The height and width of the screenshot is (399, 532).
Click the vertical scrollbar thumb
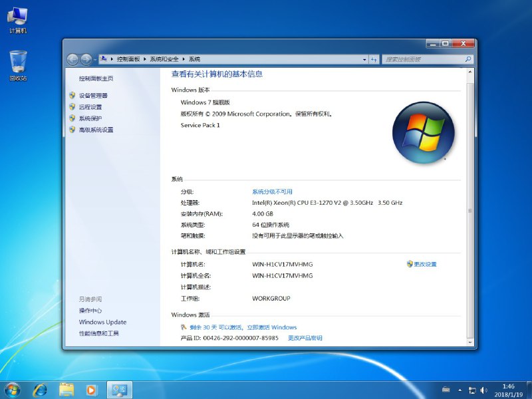(470, 210)
